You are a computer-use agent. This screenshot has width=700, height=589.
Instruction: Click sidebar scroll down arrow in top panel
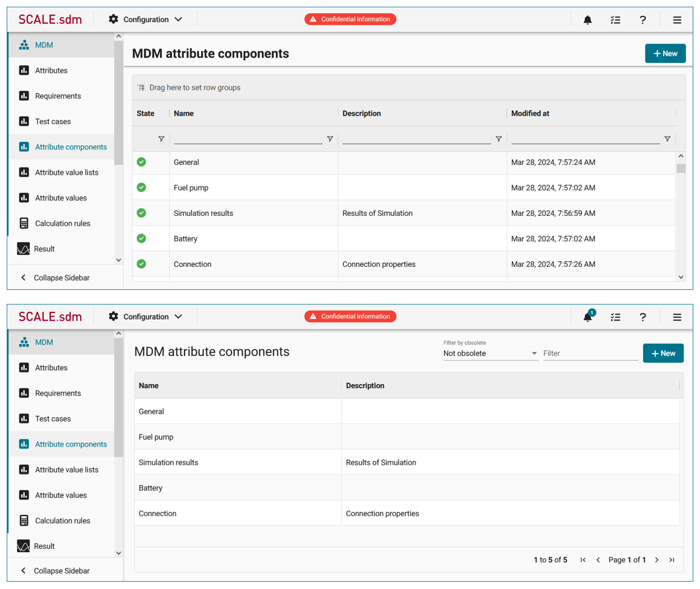[118, 260]
